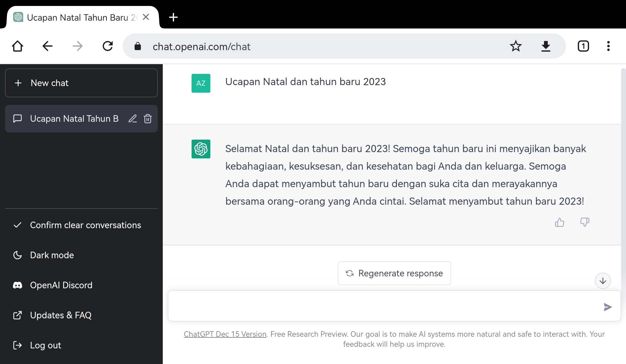Image resolution: width=626 pixels, height=364 pixels.
Task: Click the send message arrow icon
Action: pyautogui.click(x=607, y=307)
